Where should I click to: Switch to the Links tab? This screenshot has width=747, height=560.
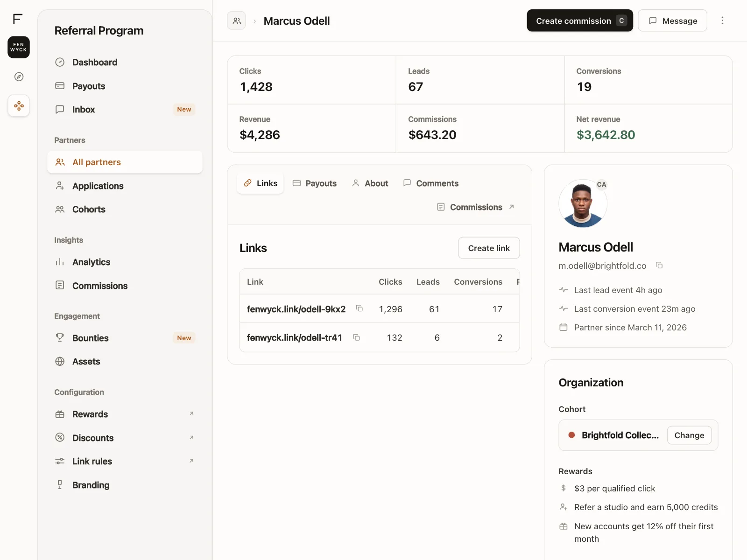(261, 183)
